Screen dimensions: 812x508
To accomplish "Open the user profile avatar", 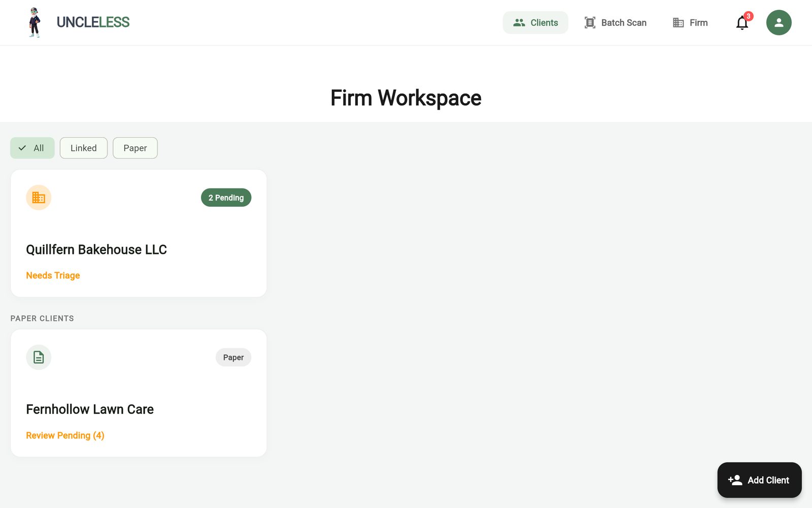I will 779,22.
